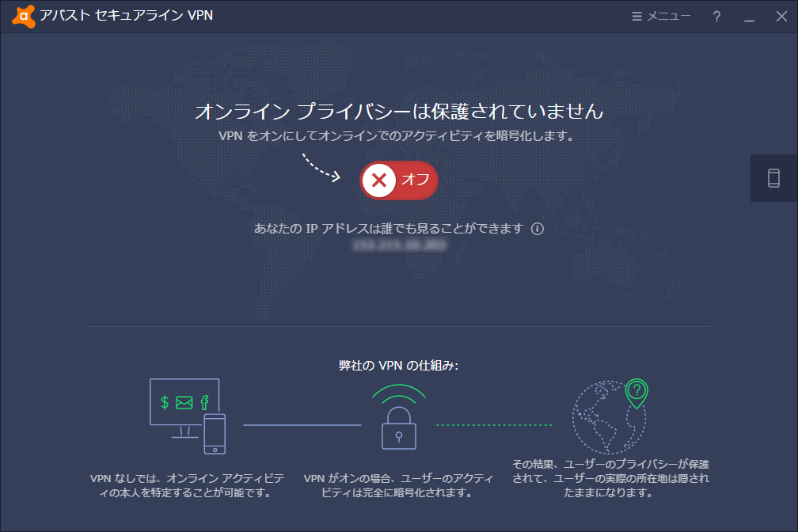The height and width of the screenshot is (532, 798).
Task: Click the アバスト セキュアライン VPN title text
Action: 126,16
